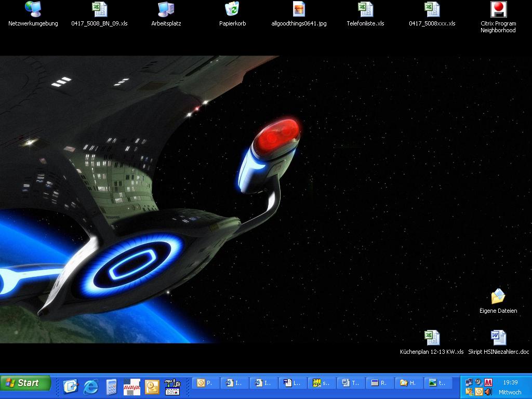Open Outlook from the Quick Launch bar
The image size is (532, 399).
pyautogui.click(x=152, y=387)
